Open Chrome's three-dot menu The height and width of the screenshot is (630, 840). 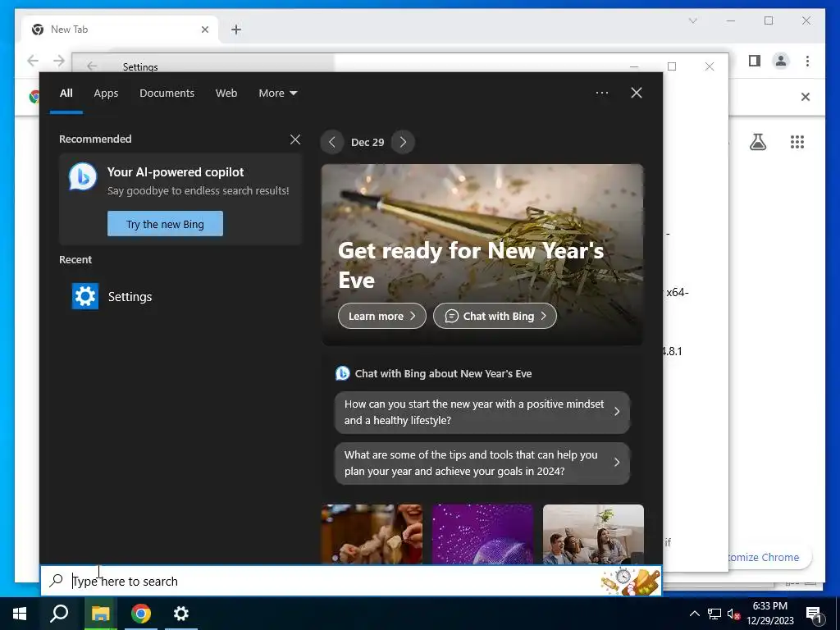(807, 61)
